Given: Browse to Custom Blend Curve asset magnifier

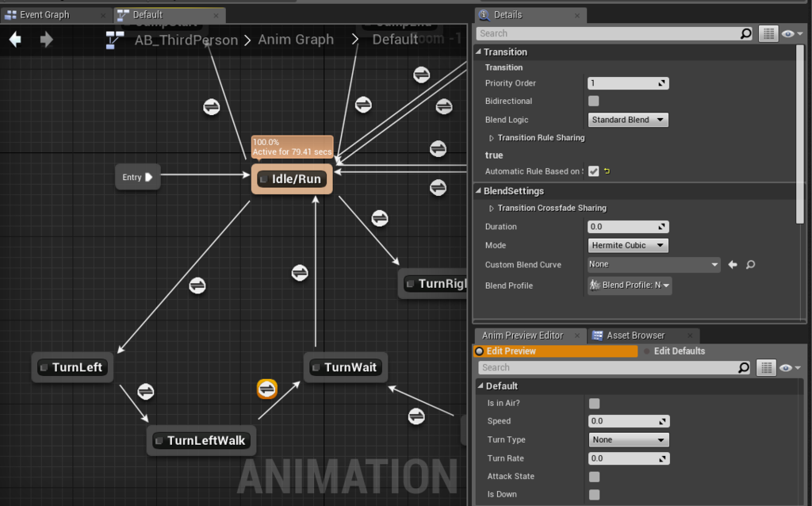Looking at the screenshot, I should [750, 265].
